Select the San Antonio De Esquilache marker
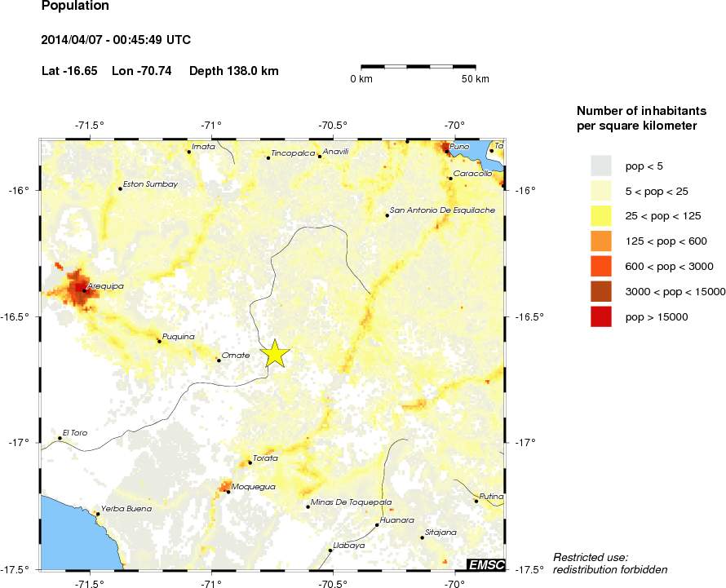This screenshot has height=588, width=726. point(387,215)
